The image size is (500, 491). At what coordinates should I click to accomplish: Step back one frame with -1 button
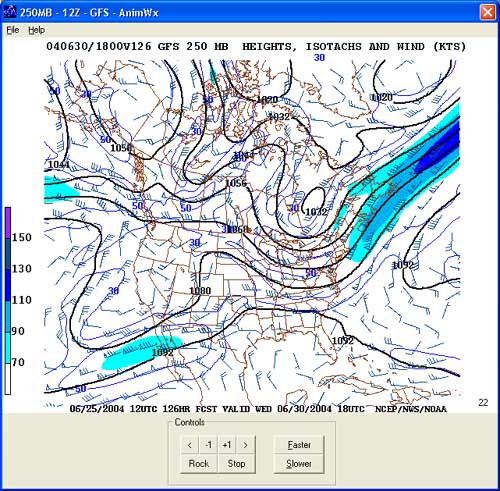pyautogui.click(x=208, y=445)
